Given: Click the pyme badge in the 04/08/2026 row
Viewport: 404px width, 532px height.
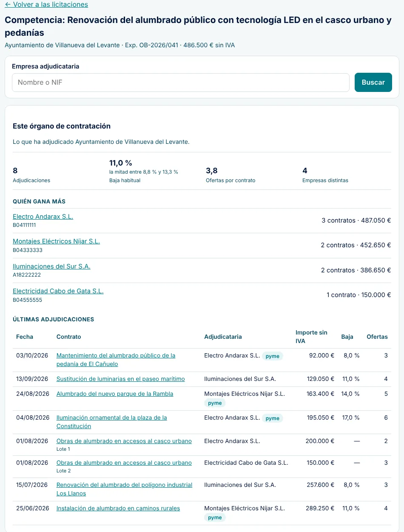Looking at the screenshot, I should click(x=273, y=418).
